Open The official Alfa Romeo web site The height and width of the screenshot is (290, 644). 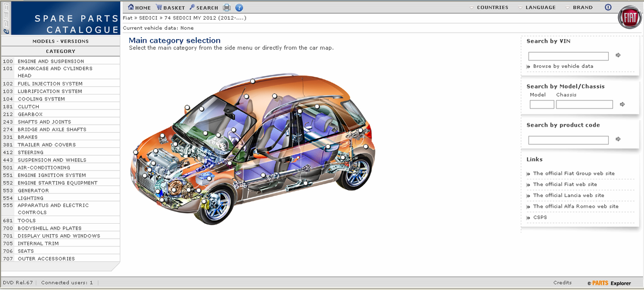[x=576, y=207]
